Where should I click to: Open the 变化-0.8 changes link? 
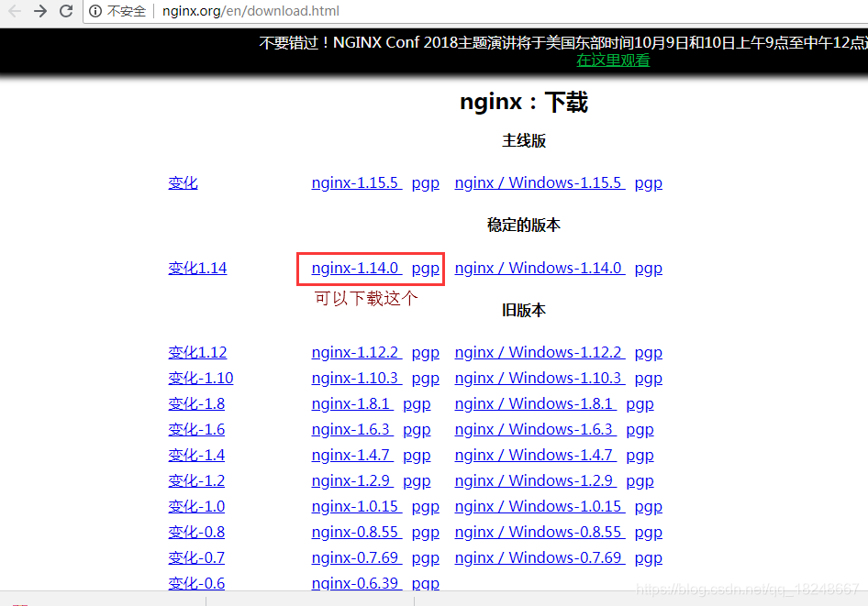[196, 533]
